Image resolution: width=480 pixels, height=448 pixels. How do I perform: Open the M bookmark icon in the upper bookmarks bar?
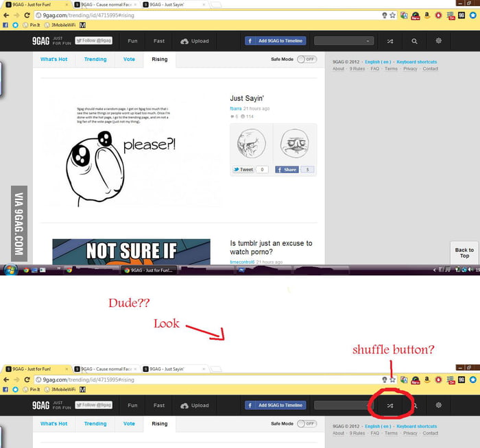tap(82, 25)
